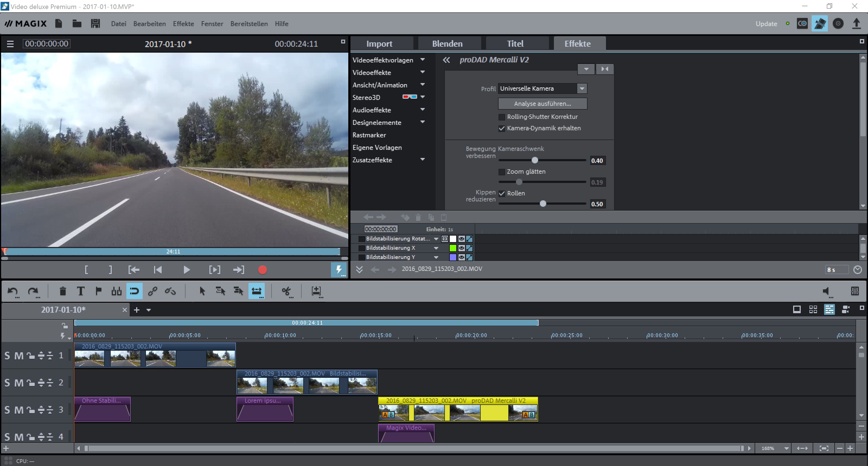
Task: Tick the Bildstabilisierung Y checkbox
Action: click(362, 257)
